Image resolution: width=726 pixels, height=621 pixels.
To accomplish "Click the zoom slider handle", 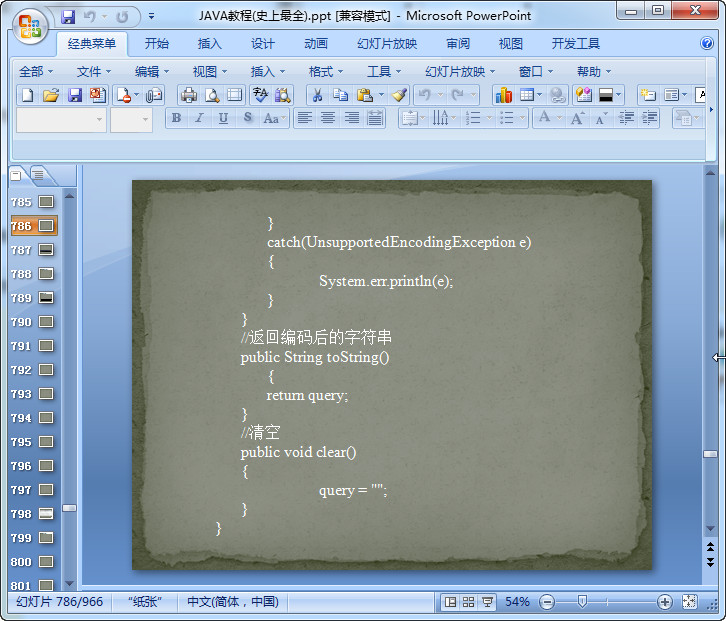I will 582,602.
